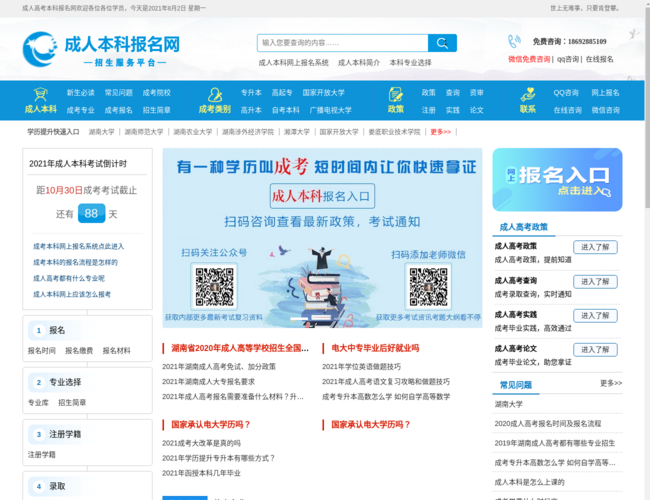Screen dimensions: 650x500
Task: Click 报名缴费 under step 1
Action: (79, 351)
